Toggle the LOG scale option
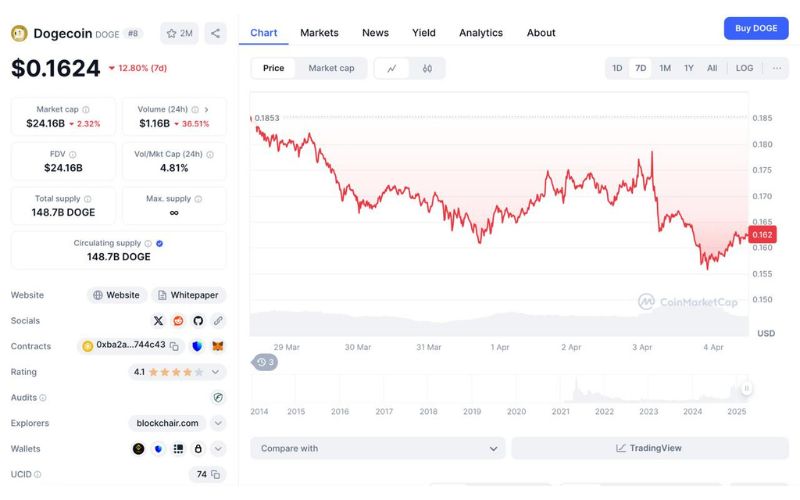This screenshot has height=500, width=800. [x=744, y=68]
